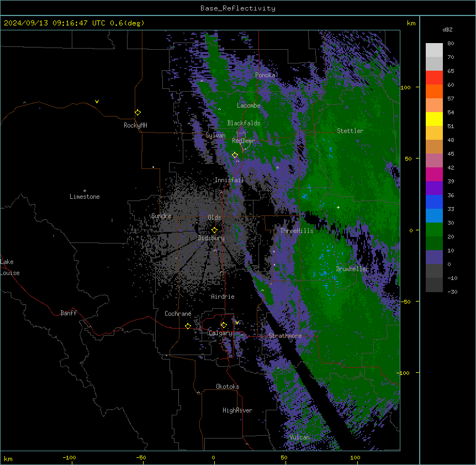Click the orange 57-60 dBZ legend swatch
This screenshot has width=476, height=465.
click(434, 92)
